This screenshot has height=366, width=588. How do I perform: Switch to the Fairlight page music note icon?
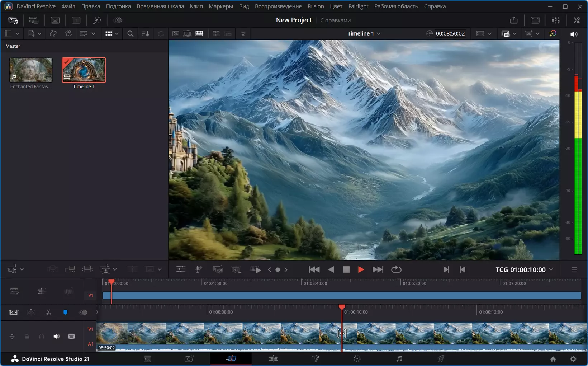tap(399, 358)
